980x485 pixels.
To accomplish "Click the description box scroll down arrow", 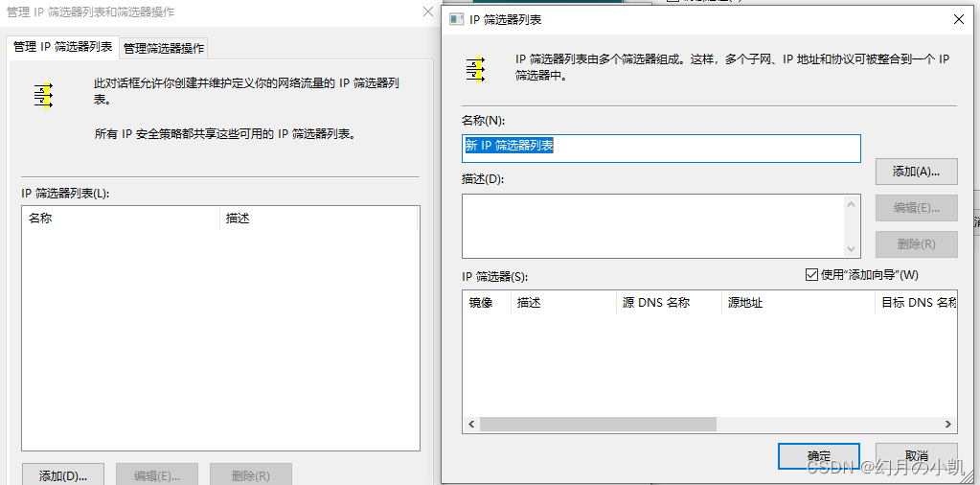I will (851, 248).
